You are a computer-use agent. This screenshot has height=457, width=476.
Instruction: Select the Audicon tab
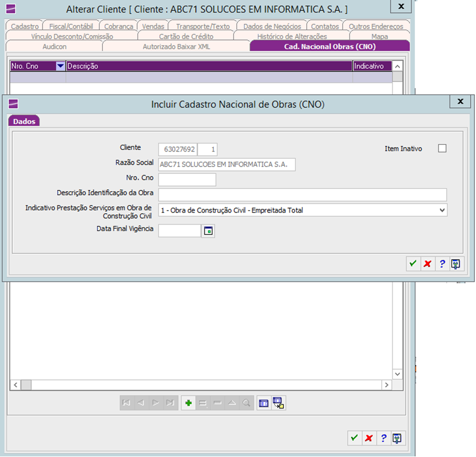point(54,47)
